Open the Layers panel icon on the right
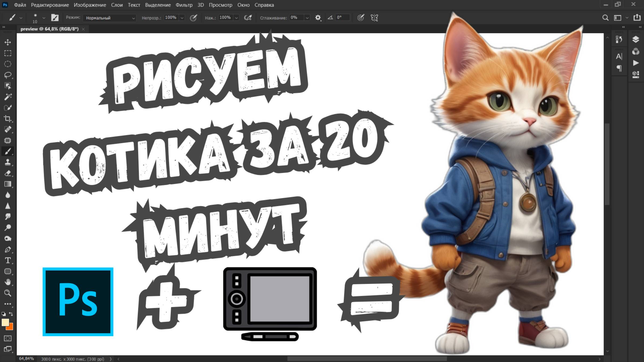 635,39
